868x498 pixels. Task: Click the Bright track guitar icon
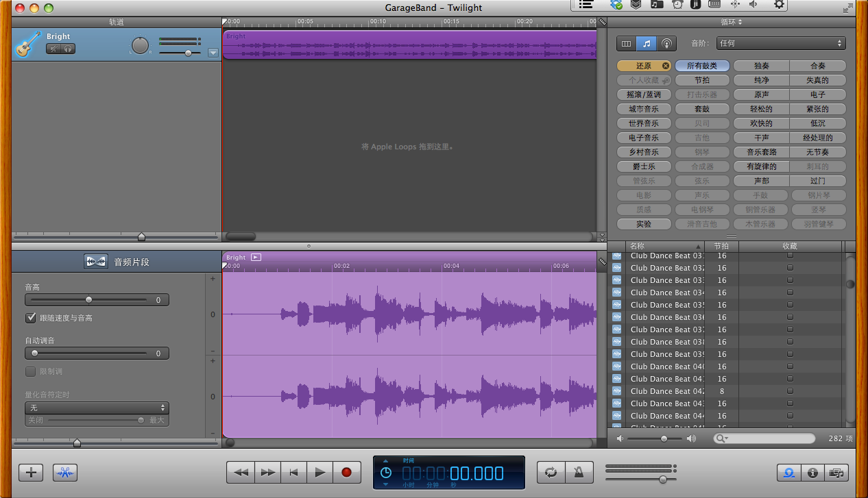(x=27, y=45)
